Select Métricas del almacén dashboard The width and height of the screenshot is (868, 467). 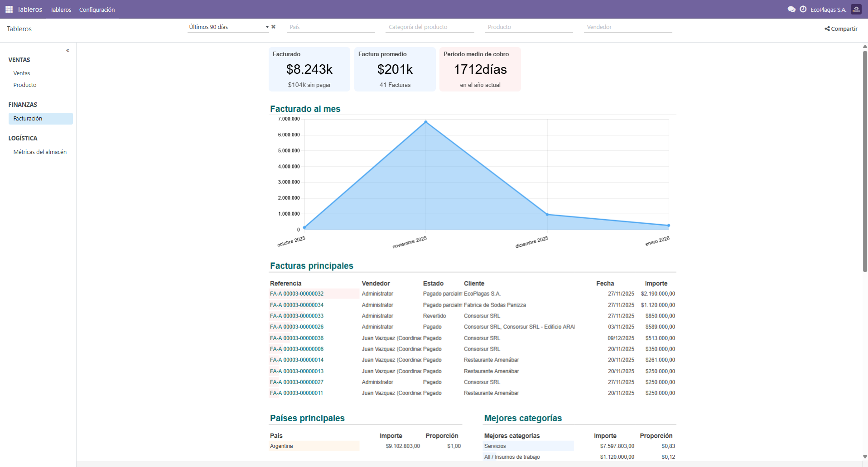(x=40, y=152)
